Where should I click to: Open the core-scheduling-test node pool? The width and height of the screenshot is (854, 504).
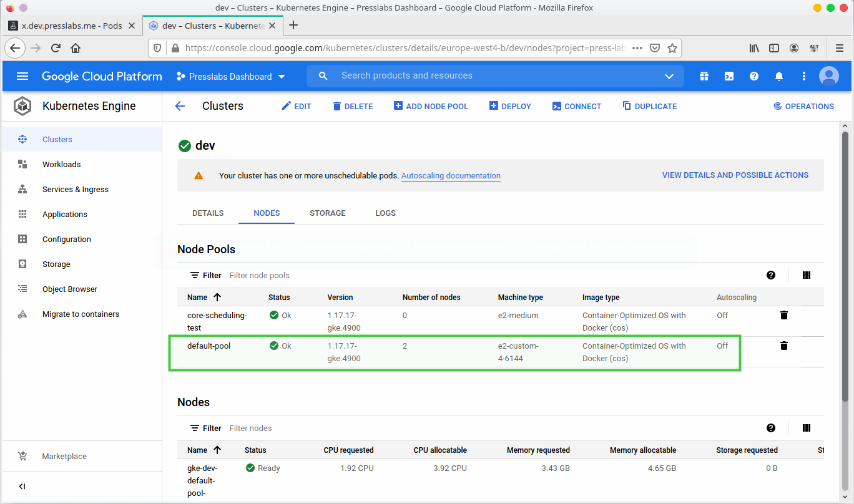click(217, 321)
